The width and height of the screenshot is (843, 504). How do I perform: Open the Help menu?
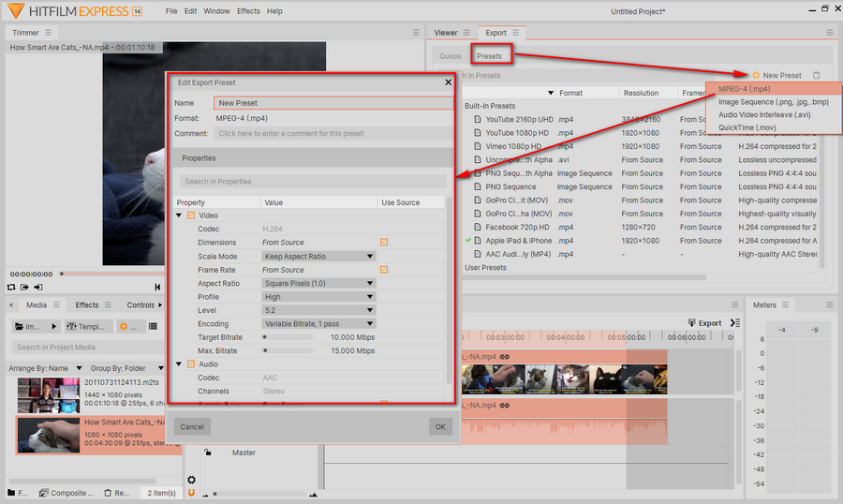click(x=274, y=11)
